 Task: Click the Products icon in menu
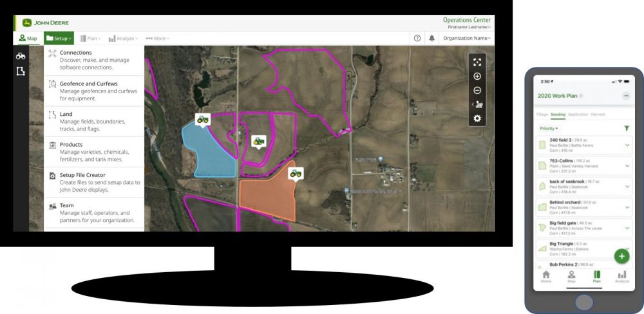click(x=52, y=145)
